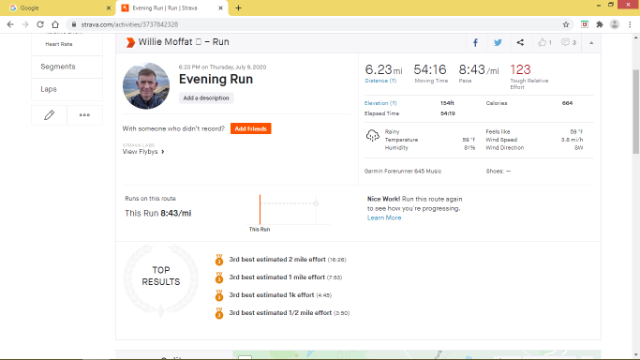This screenshot has height=360, width=640.
Task: Click the address bar URL
Action: pos(129,24)
